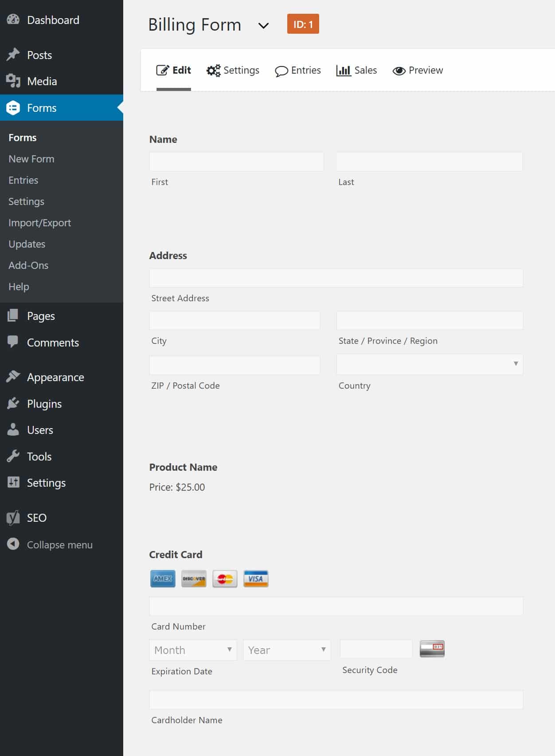
Task: Open the expiration Month dropdown
Action: click(193, 650)
